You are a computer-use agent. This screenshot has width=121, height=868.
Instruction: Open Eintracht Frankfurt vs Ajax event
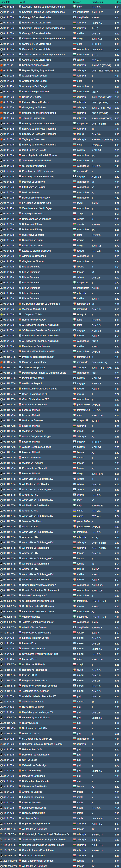[x=36, y=638]
